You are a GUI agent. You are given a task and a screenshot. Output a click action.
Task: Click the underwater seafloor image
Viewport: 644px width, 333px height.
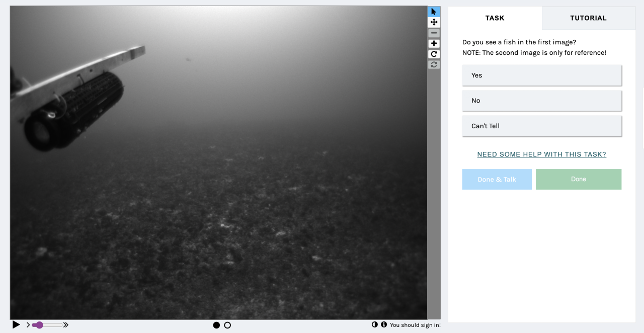click(x=218, y=162)
